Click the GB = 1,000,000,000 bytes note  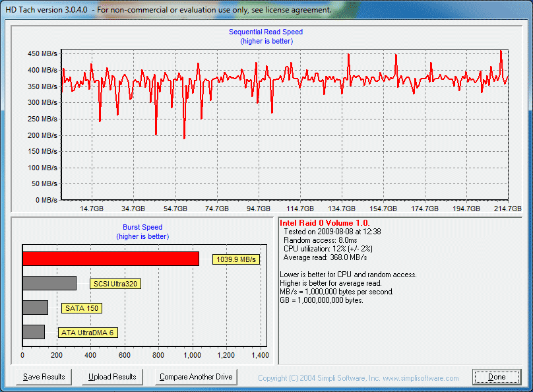coord(321,300)
